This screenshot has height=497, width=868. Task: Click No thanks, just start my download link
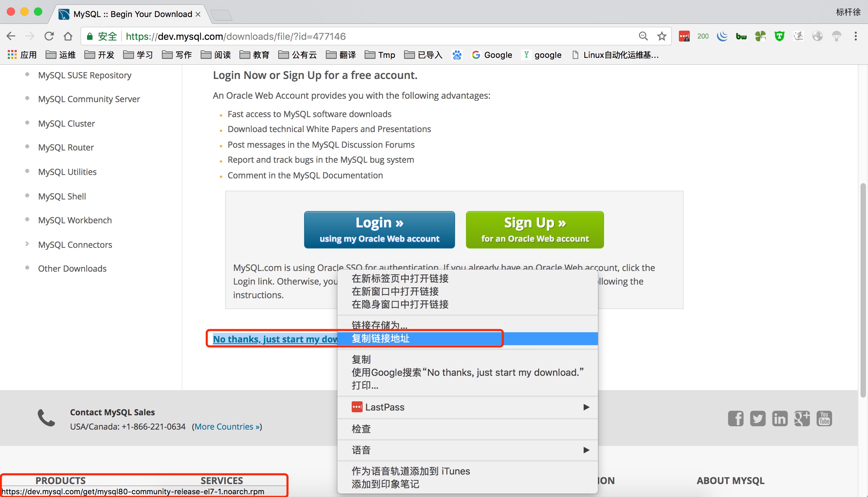click(275, 339)
